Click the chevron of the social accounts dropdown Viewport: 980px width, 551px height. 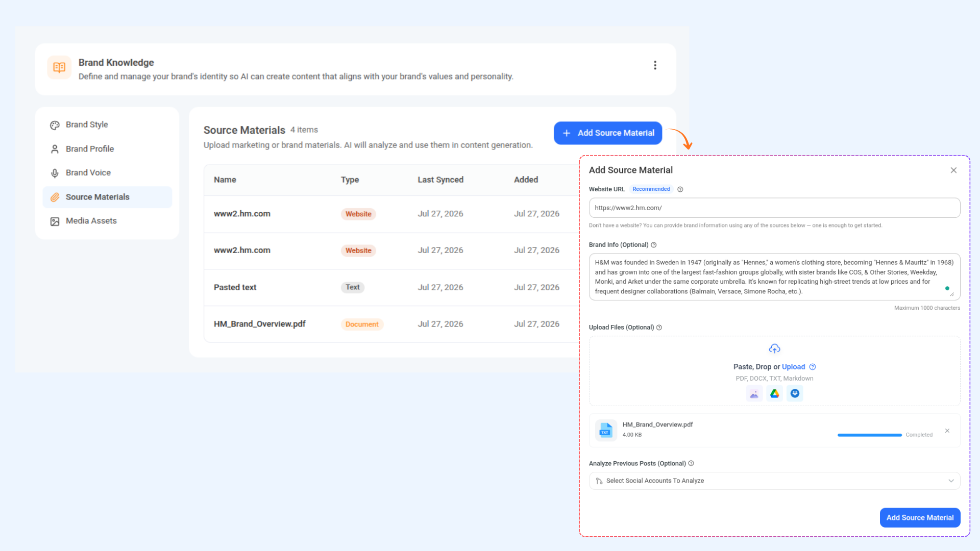951,481
